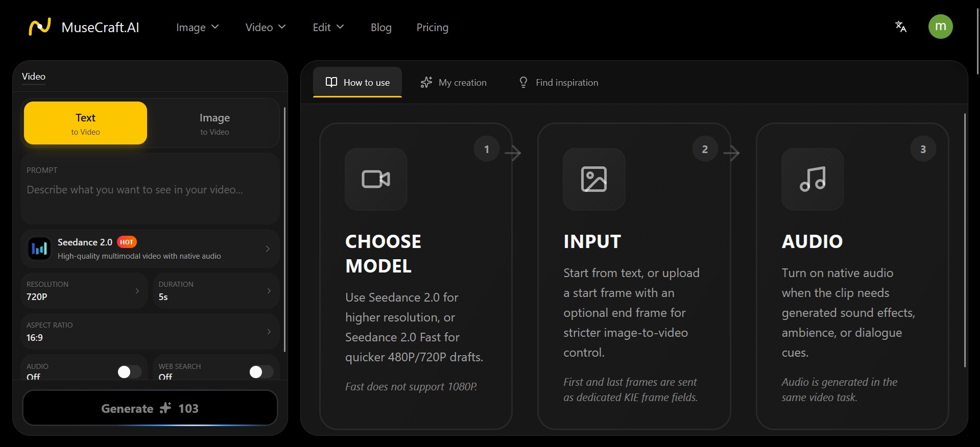Click 'High-quality multimodal video with native audio' text
Image resolution: width=980 pixels, height=447 pixels.
pyautogui.click(x=139, y=256)
